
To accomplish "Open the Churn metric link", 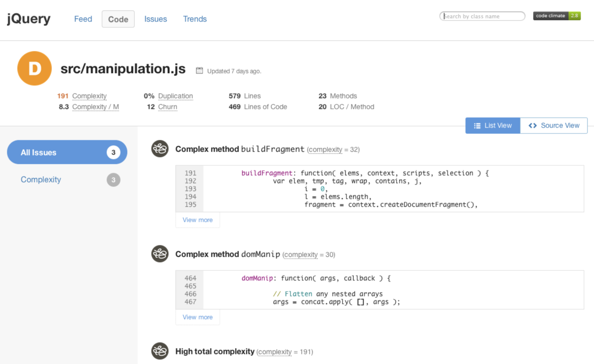I will [x=167, y=107].
